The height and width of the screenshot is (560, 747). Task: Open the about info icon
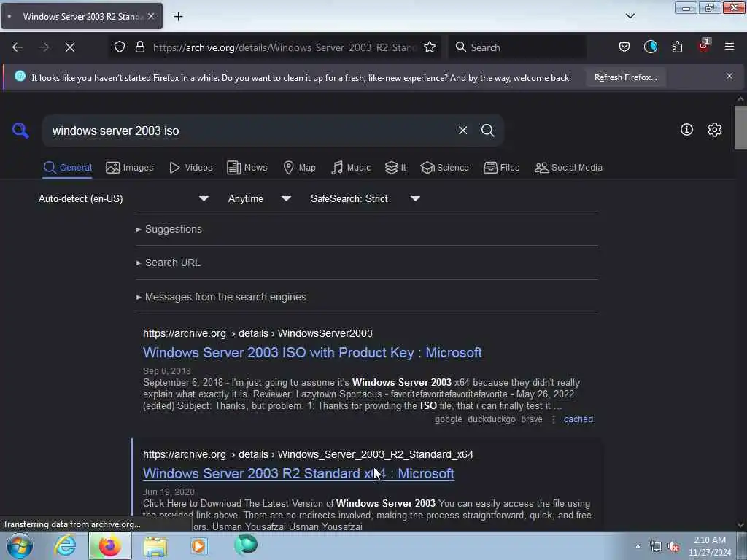click(686, 130)
